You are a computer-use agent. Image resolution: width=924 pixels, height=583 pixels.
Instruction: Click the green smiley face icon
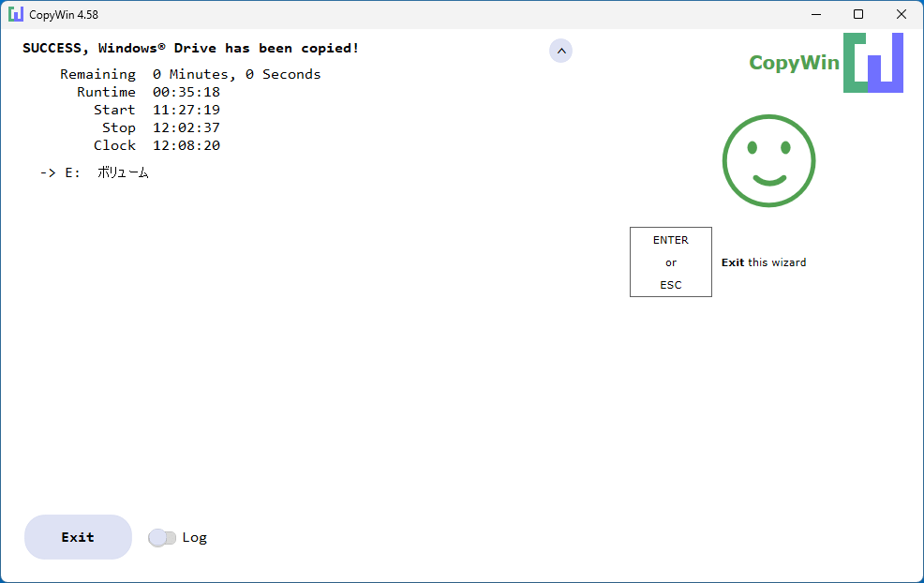coord(769,161)
